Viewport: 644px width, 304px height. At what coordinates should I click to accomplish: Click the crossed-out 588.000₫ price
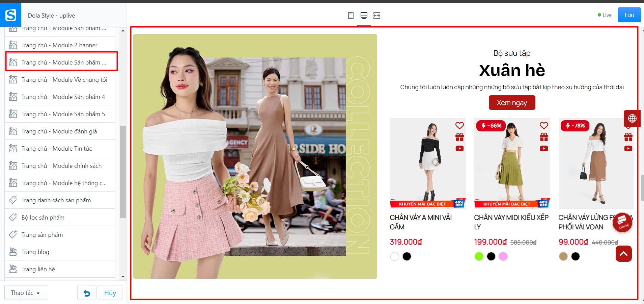pyautogui.click(x=523, y=242)
